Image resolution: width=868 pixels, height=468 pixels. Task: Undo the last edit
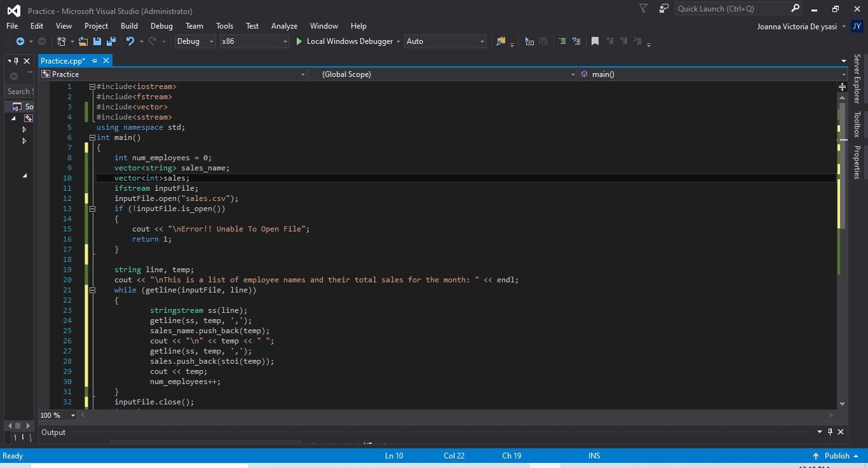click(x=130, y=41)
